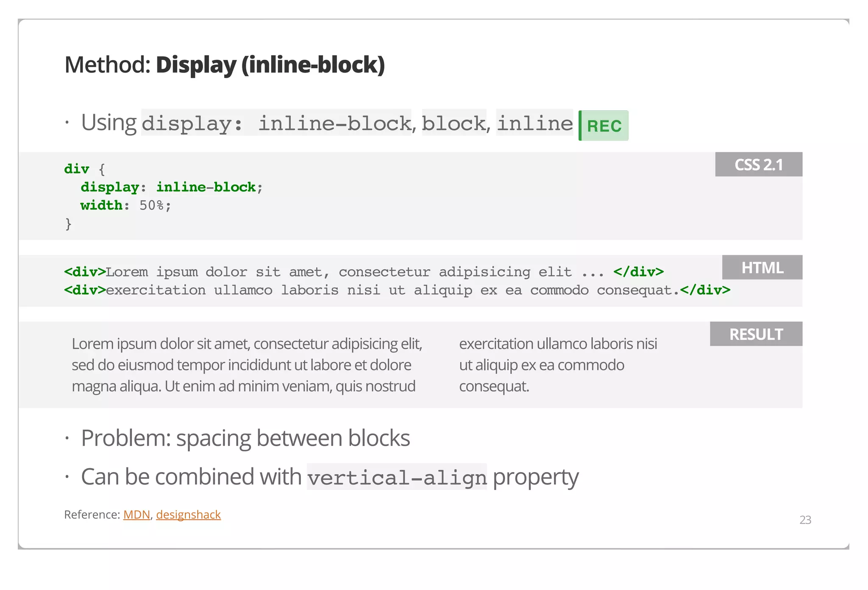Click the vertical-align code text
Image resolution: width=868 pixels, height=590 pixels.
pos(397,478)
